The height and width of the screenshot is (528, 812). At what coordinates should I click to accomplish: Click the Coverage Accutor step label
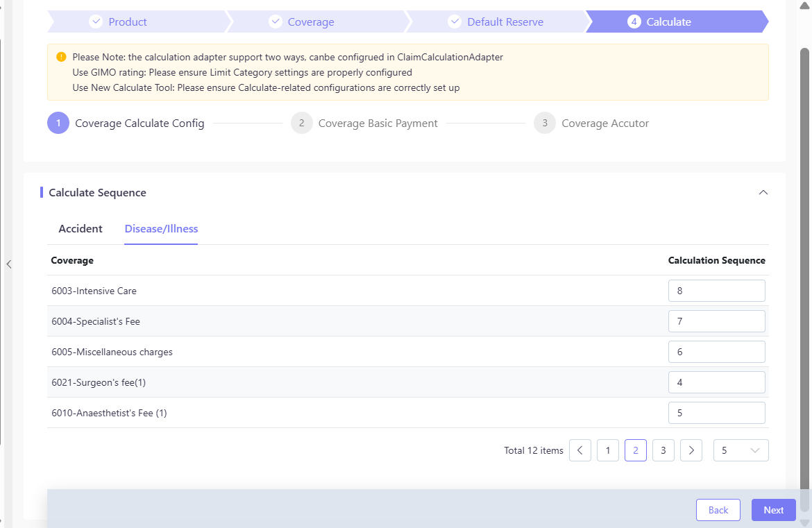tap(605, 124)
